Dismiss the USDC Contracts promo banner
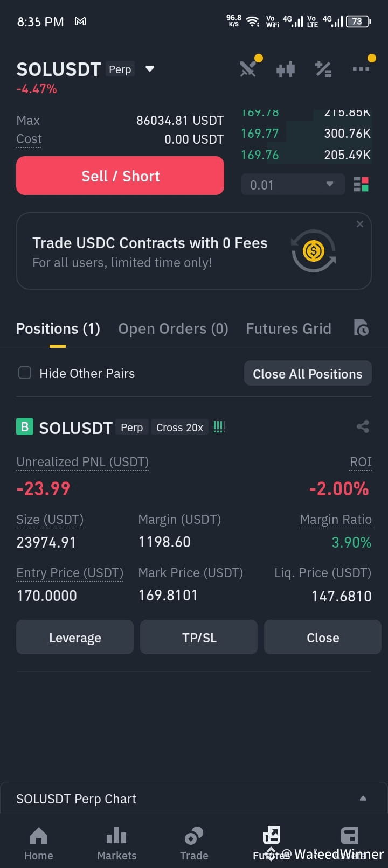Viewport: 388px width, 868px height. tap(360, 224)
